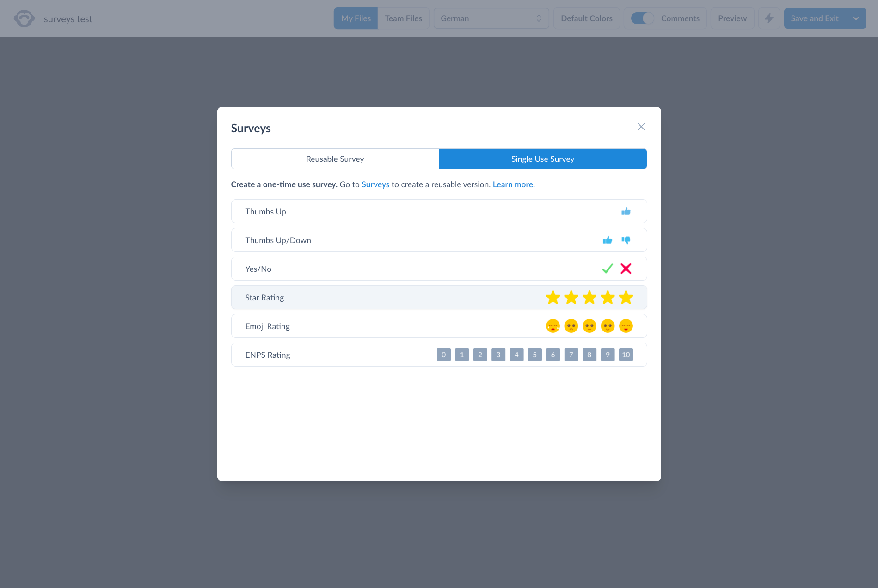Click the thumbs up icon in Thumbs Up/Down row
This screenshot has height=588, width=878.
point(608,240)
